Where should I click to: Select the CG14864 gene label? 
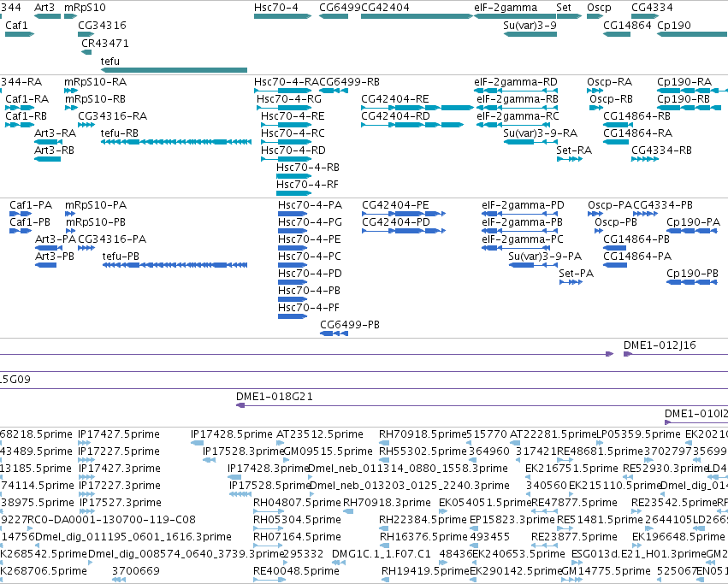[627, 25]
